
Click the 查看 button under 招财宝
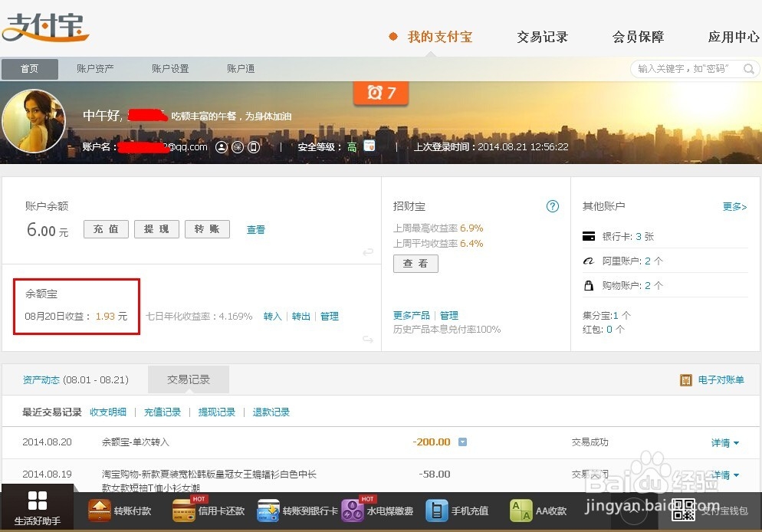(x=415, y=264)
